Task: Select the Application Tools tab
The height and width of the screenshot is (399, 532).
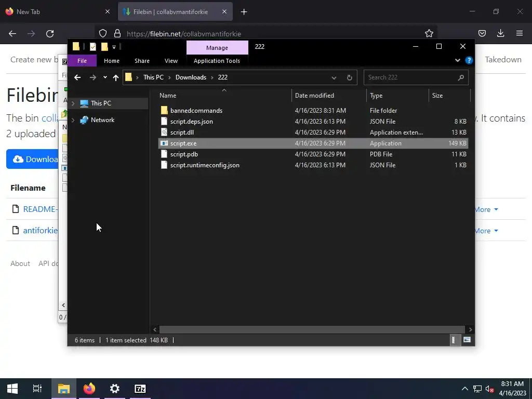Action: (x=217, y=61)
